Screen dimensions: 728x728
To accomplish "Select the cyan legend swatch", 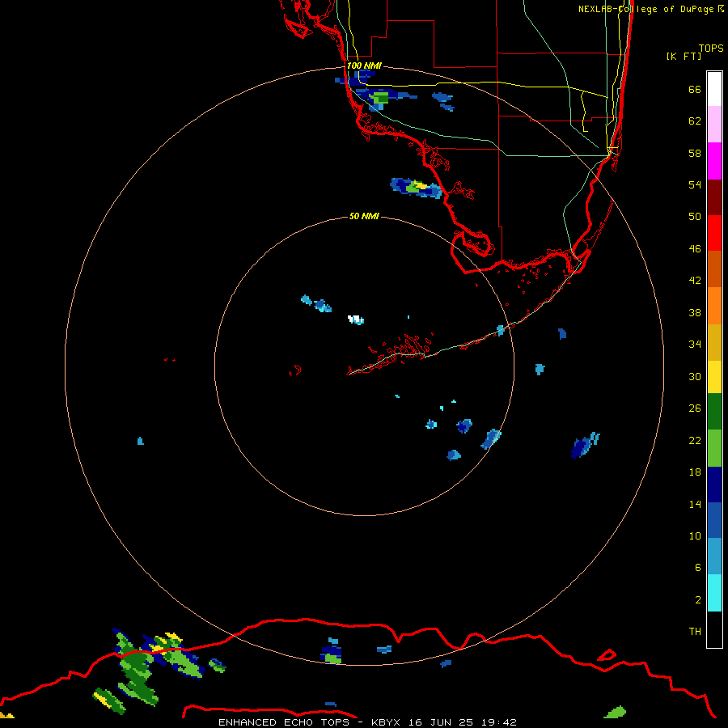I will (714, 593).
